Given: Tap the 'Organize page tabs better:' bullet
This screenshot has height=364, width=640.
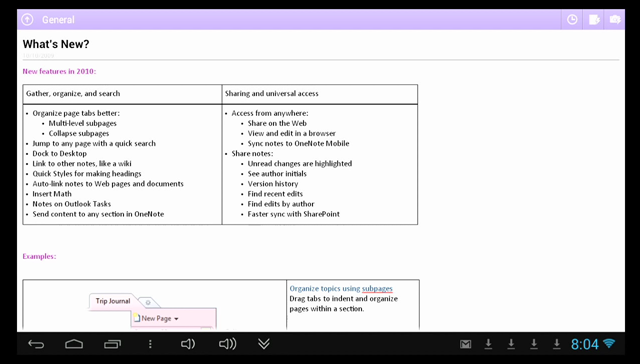Looking at the screenshot, I should 76,113.
